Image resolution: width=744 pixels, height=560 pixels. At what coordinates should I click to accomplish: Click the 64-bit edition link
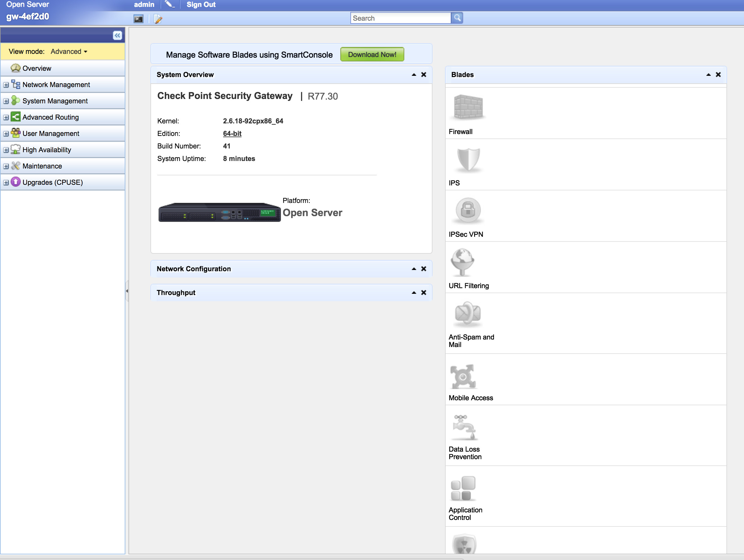232,133
